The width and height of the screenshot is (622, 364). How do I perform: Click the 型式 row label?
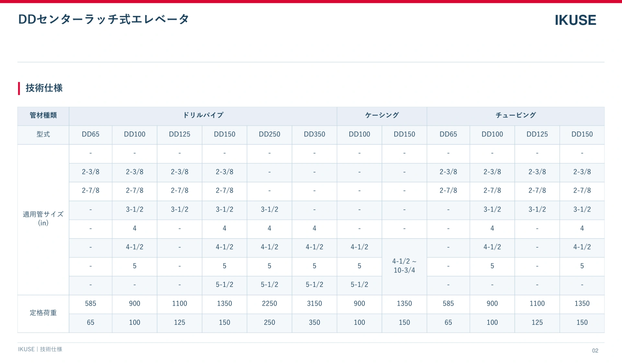(43, 134)
